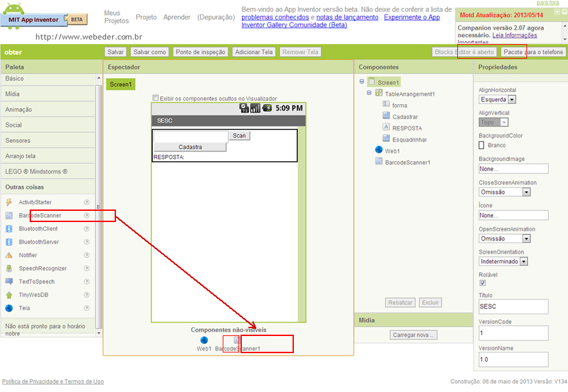Screen dimensions: 568x392
Task: Open the OpenScreenAnimation dropdown
Action: (505, 238)
